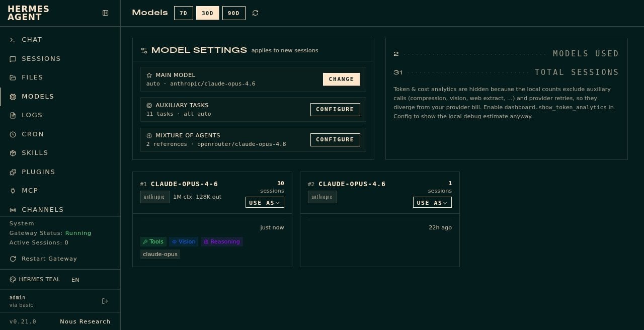Image resolution: width=644 pixels, height=330 pixels.
Task: Click "1M ctx" context size text
Action: [x=183, y=197]
